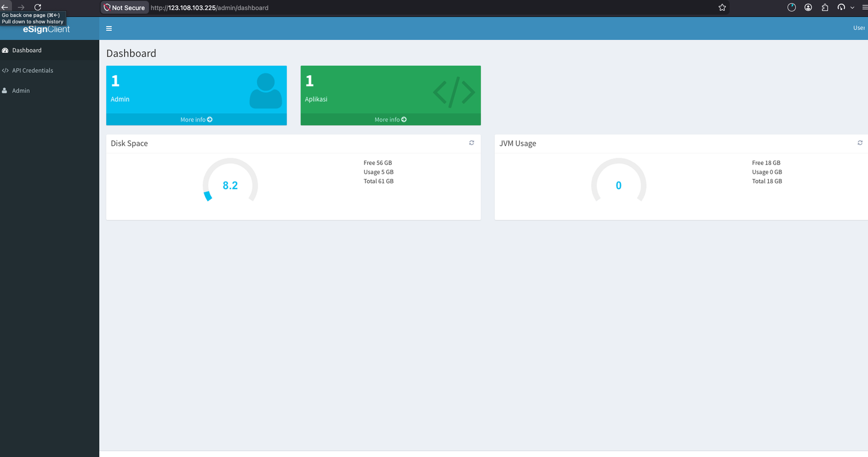Click the Total 61 GB value
Viewport: 868px width, 457px height.
pyautogui.click(x=379, y=181)
